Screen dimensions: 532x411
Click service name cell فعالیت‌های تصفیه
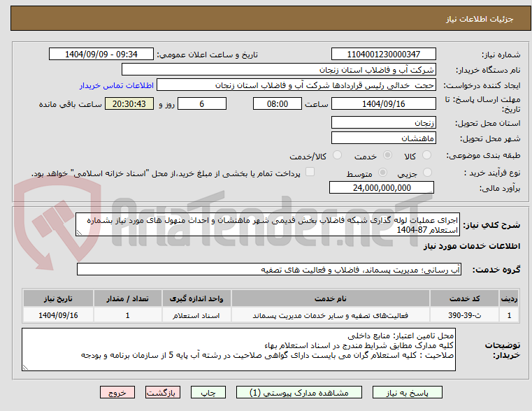tap(331, 315)
